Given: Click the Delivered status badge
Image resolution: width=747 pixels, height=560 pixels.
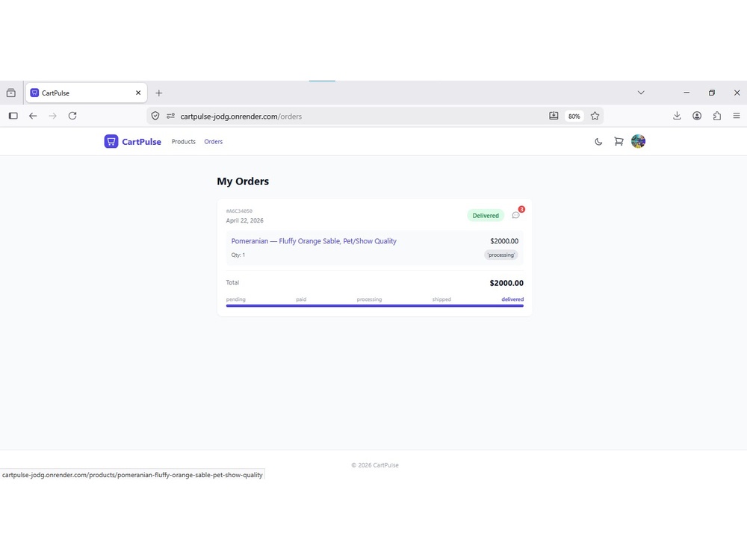Looking at the screenshot, I should click(486, 216).
